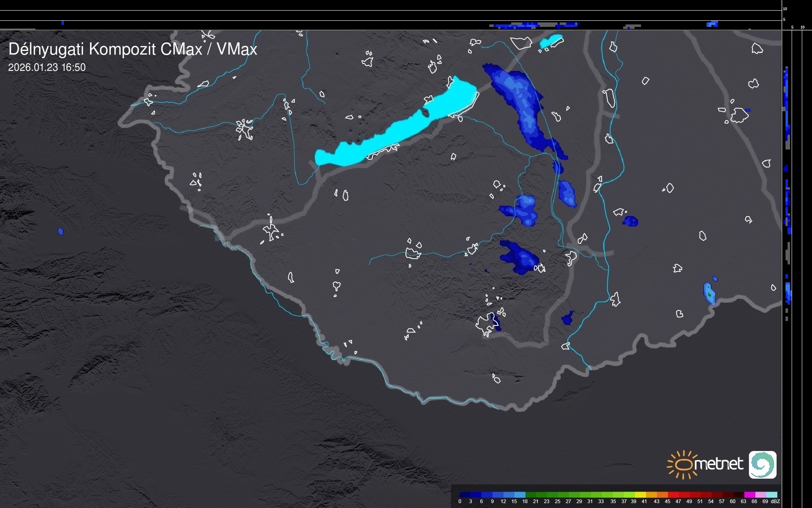Click the dBZ unit label in legend

[x=776, y=501]
